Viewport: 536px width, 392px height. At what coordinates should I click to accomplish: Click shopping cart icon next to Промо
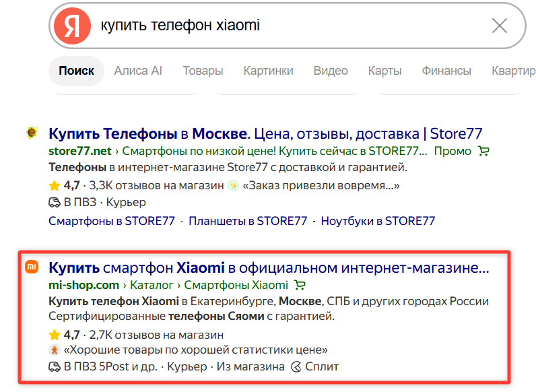(x=483, y=151)
